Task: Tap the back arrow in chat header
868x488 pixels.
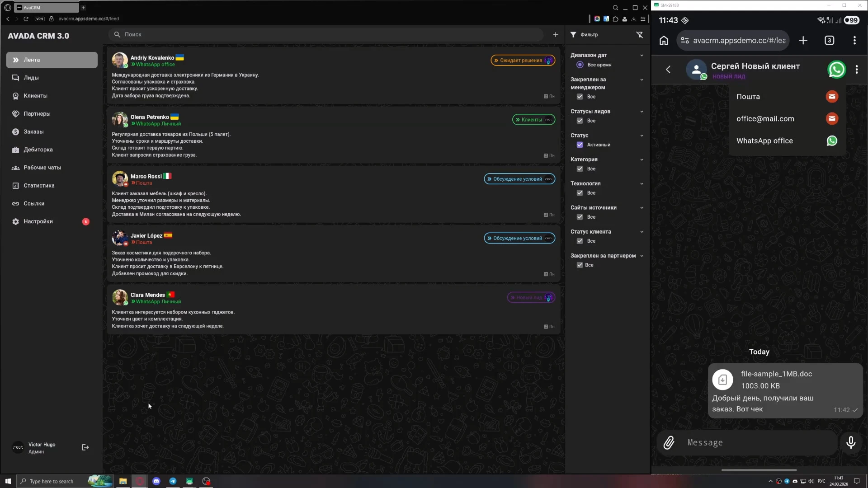Action: [668, 70]
